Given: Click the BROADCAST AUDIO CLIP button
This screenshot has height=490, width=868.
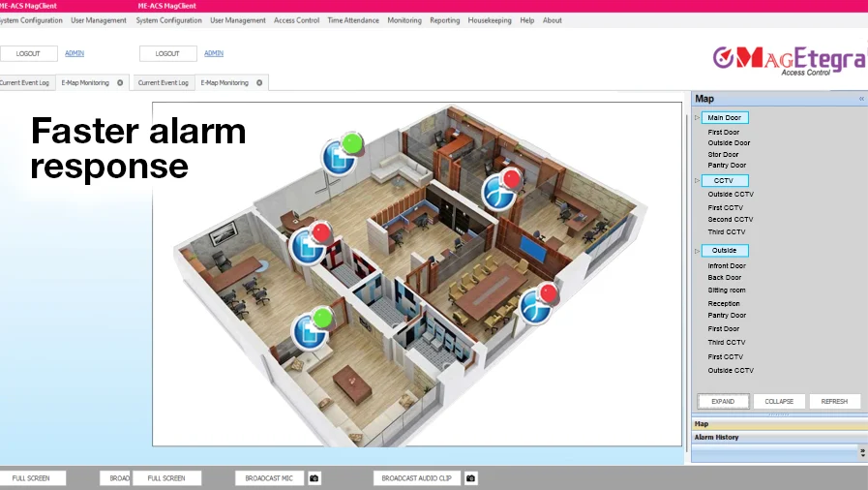Looking at the screenshot, I should (x=416, y=478).
